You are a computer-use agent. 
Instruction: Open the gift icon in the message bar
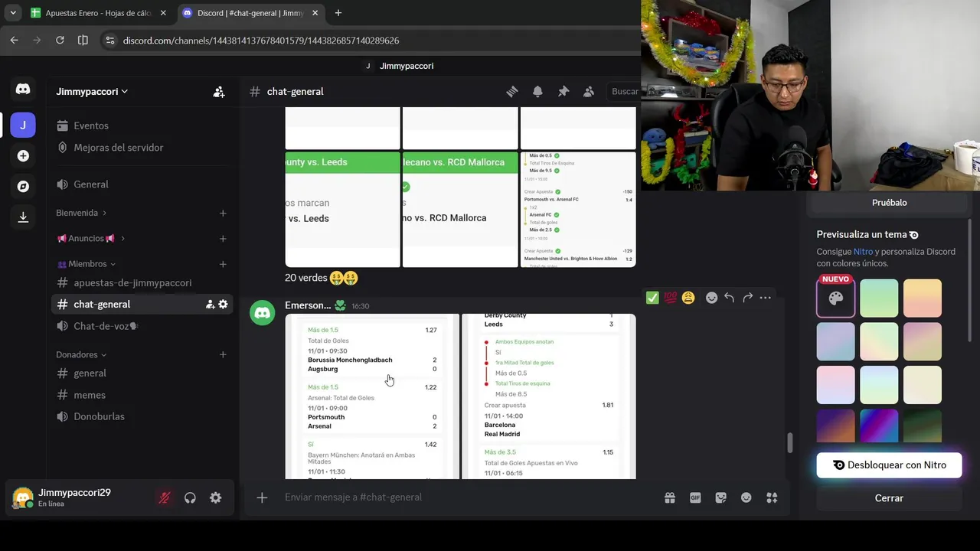(670, 497)
